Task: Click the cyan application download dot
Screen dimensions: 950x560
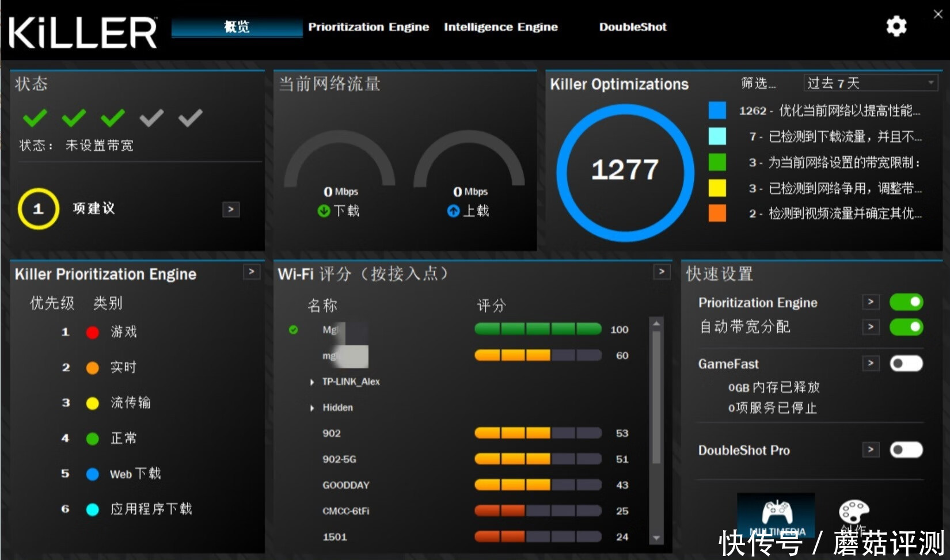Action: [x=92, y=509]
